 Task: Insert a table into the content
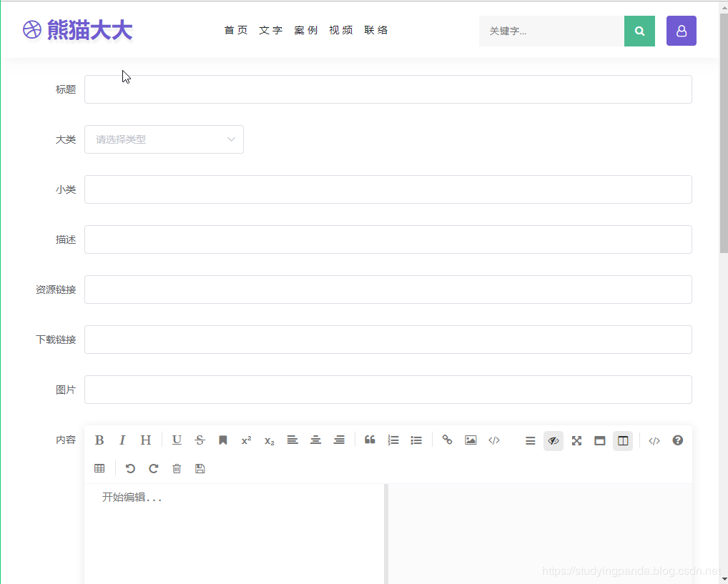coord(99,468)
